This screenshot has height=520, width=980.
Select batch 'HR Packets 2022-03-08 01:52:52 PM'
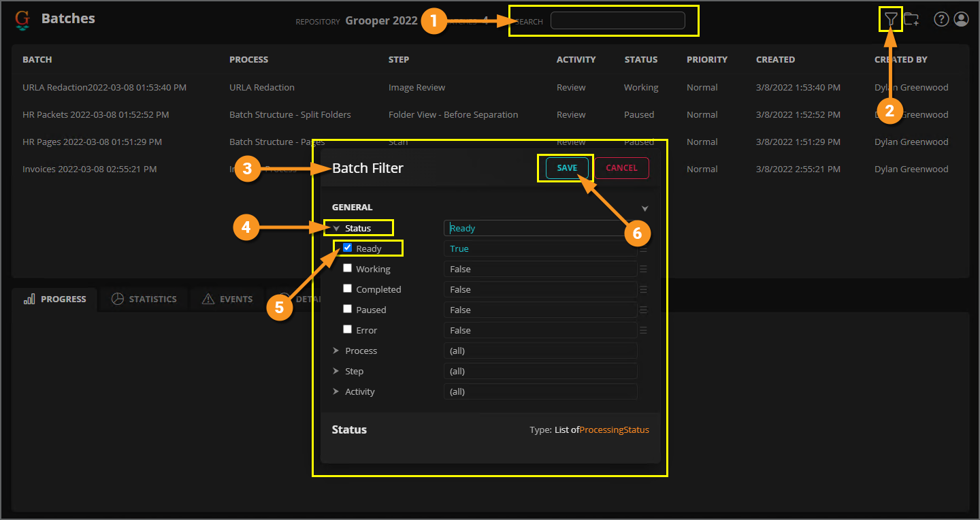point(96,114)
